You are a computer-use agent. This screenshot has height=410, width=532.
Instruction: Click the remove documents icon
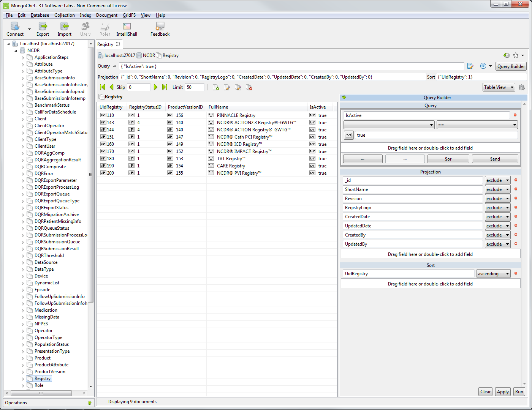[249, 88]
